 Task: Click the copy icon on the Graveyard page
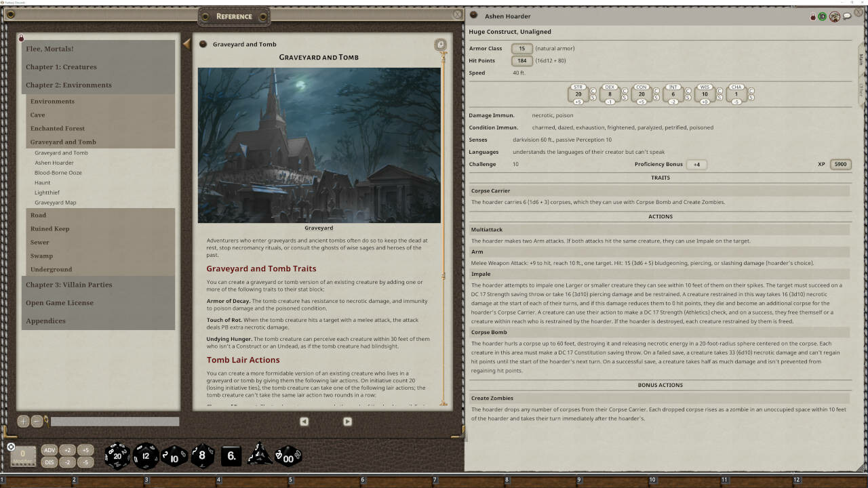pos(441,44)
